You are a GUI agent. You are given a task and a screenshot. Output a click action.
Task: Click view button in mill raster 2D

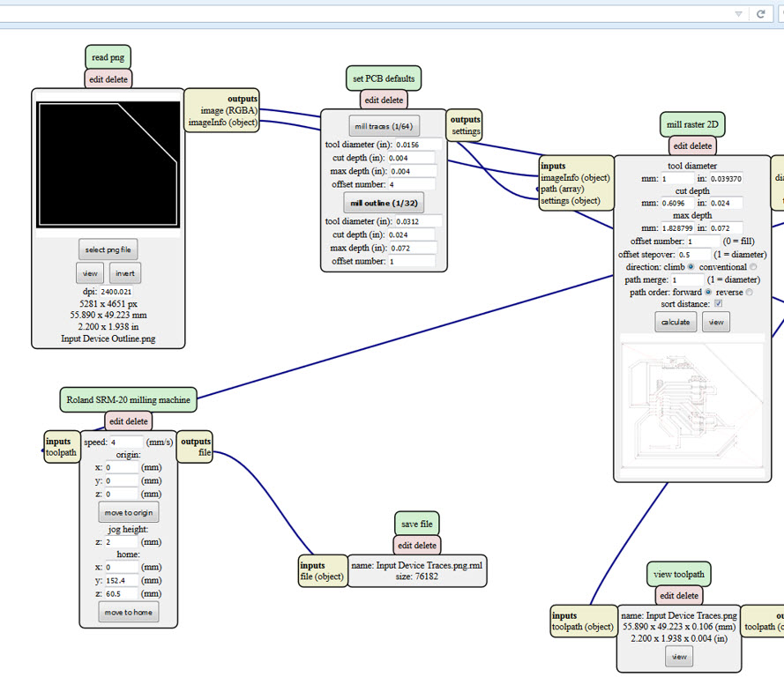pos(716,322)
